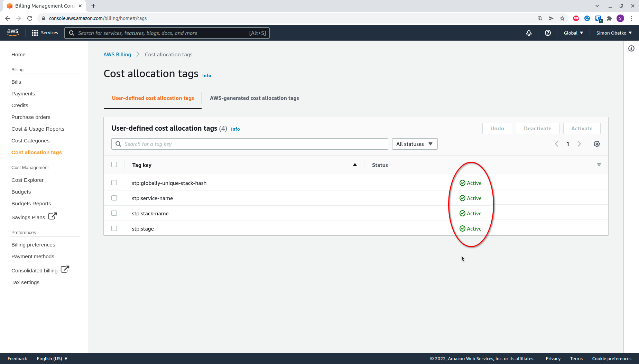Image resolution: width=639 pixels, height=364 pixels.
Task: View site lock information icon
Action: 43,18
